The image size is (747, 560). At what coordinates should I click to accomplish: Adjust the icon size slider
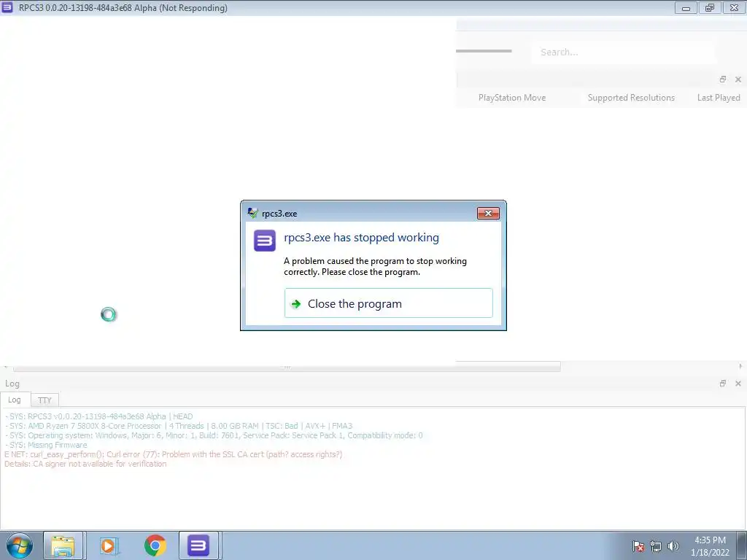click(484, 51)
